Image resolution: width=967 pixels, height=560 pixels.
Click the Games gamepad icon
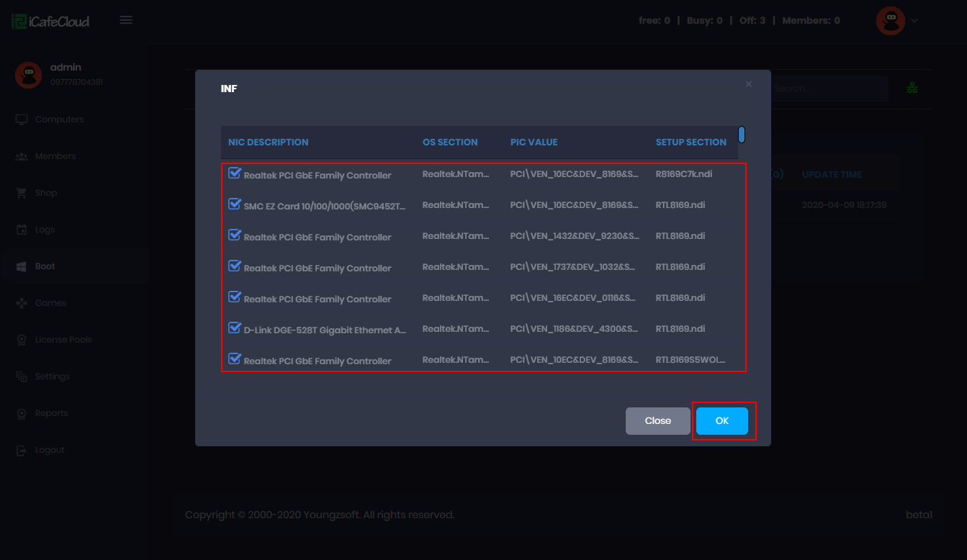point(22,303)
